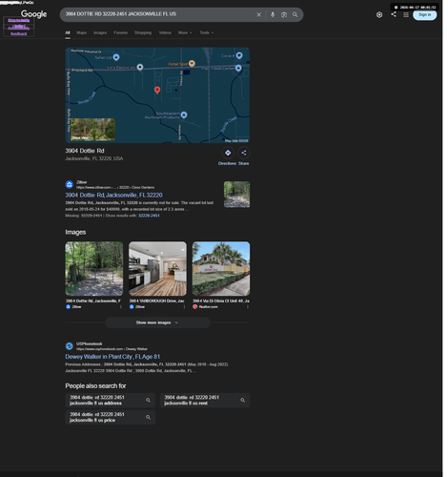The height and width of the screenshot is (477, 448).
Task: Open 3904 Yarborough Drive kitchen image
Action: pyautogui.click(x=157, y=268)
